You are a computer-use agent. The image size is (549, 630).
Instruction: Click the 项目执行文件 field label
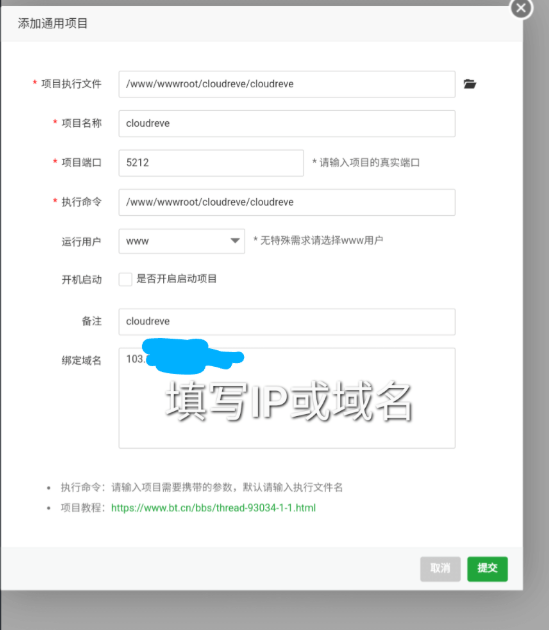point(71,84)
